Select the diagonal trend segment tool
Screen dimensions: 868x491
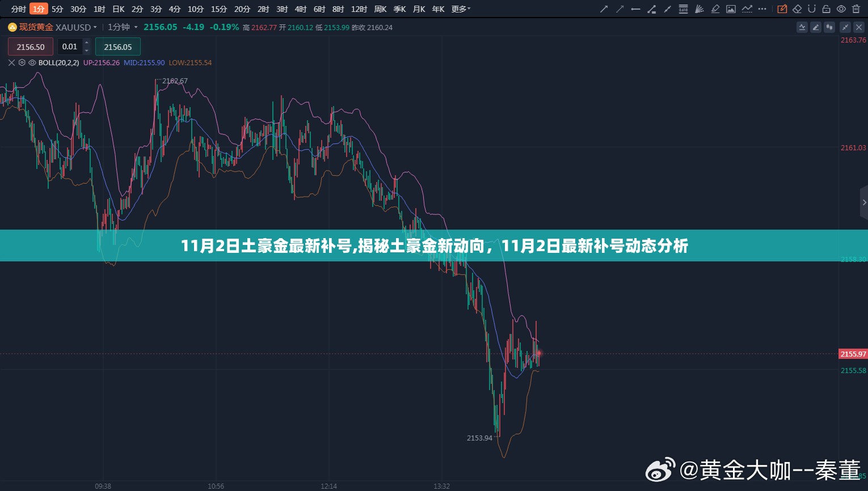(668, 9)
